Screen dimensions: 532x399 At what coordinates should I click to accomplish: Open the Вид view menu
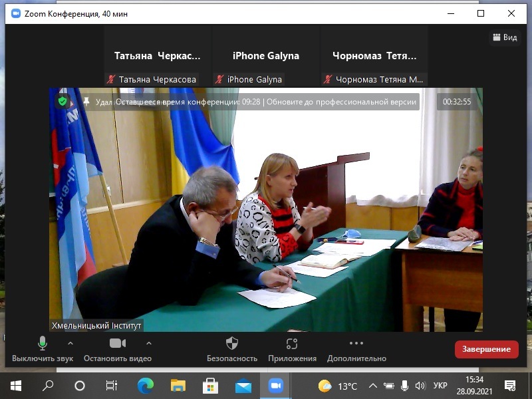click(505, 37)
